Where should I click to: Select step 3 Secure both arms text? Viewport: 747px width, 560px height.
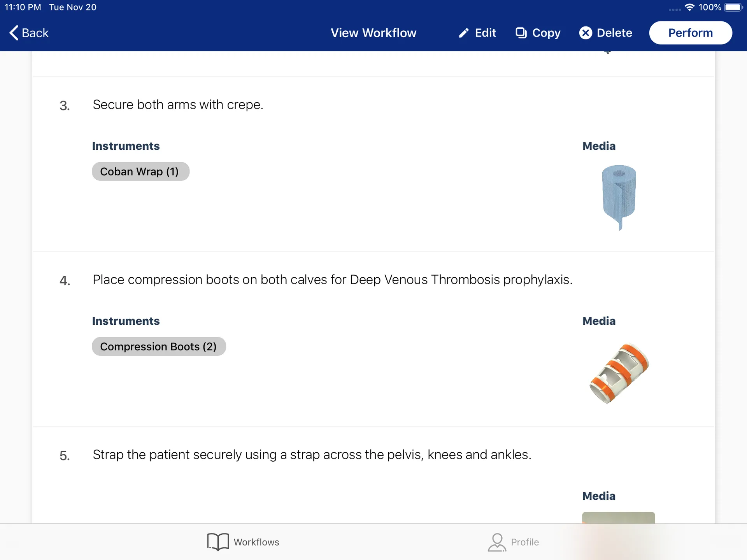[x=178, y=105]
